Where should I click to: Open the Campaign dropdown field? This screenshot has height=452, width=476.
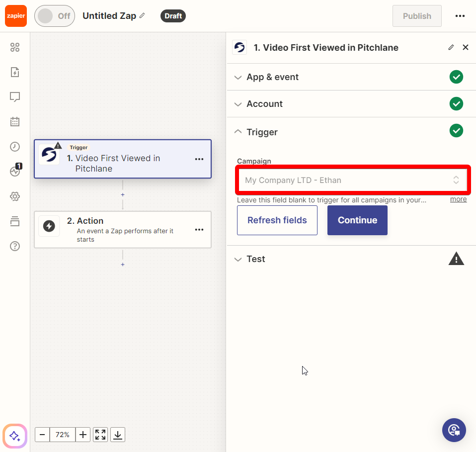[x=353, y=180]
